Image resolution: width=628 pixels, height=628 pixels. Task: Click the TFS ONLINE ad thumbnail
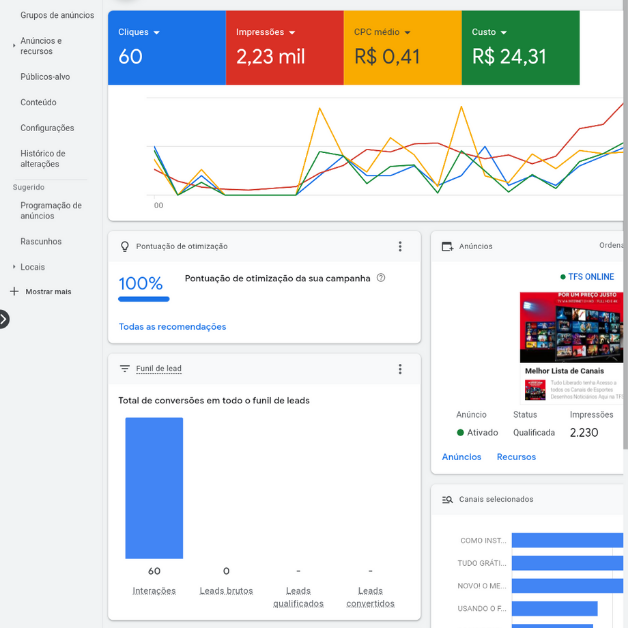(x=573, y=327)
